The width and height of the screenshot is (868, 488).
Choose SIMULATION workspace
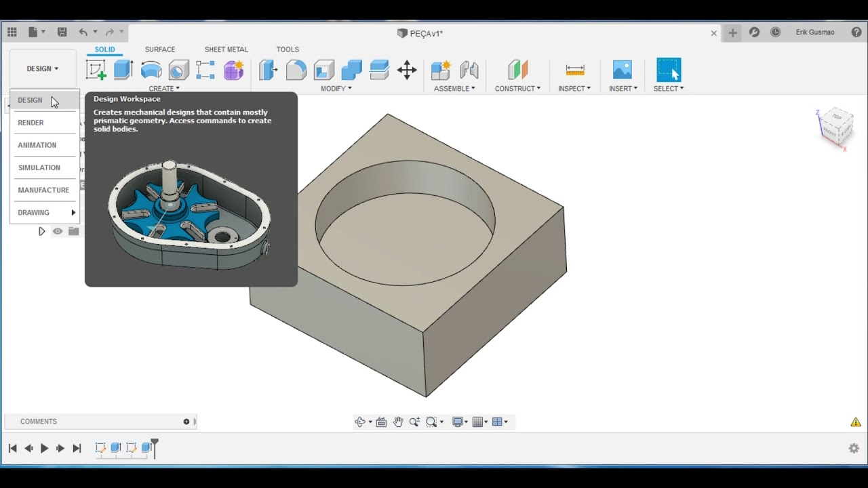[45, 167]
